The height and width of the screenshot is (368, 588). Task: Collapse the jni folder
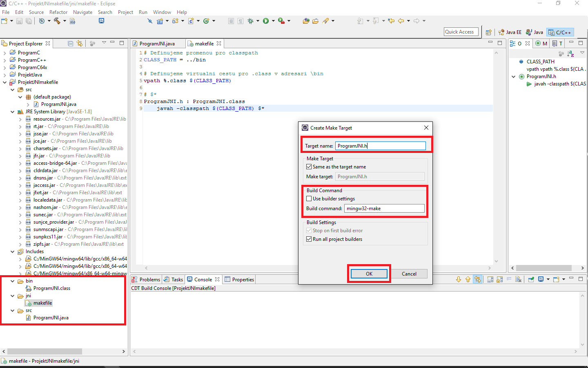[12, 295]
